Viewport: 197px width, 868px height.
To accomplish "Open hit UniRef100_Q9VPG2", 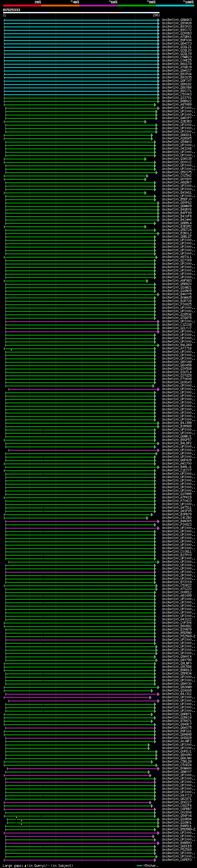I will tap(176, 203).
